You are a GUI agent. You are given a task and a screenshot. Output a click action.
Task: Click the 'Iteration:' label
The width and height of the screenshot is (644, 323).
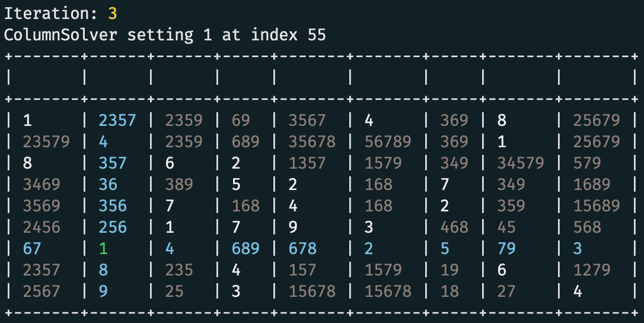[x=51, y=14]
